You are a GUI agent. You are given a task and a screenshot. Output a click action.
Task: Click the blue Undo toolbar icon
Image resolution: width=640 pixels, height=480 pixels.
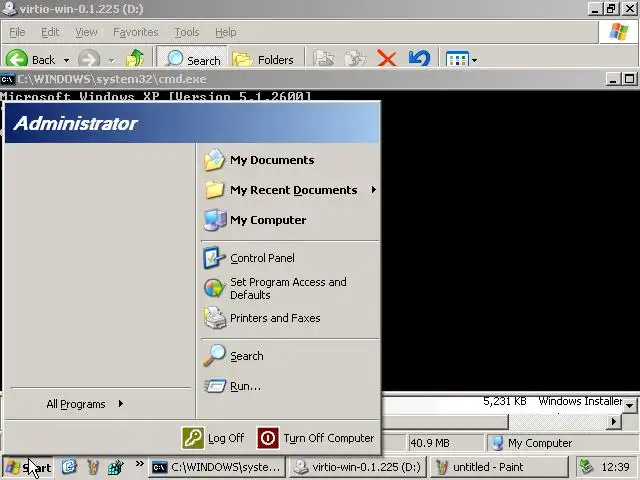(419, 58)
